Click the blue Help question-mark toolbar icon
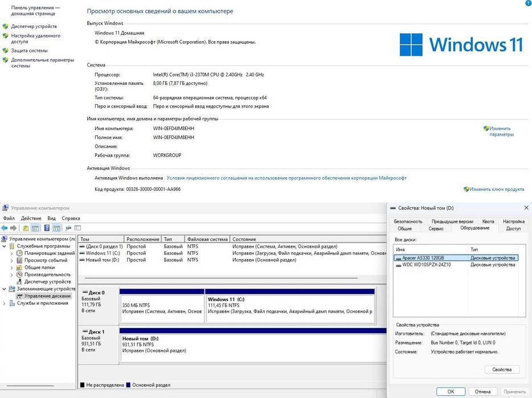532x398 pixels. tap(47, 228)
